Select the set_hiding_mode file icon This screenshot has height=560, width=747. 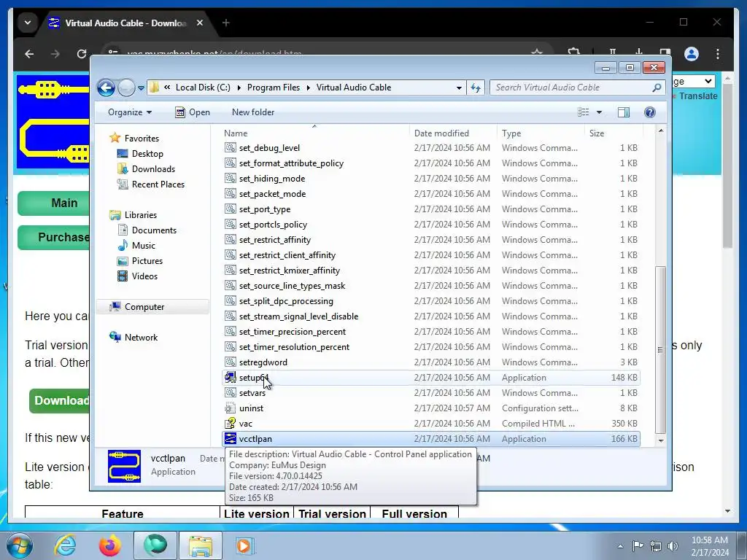click(230, 179)
